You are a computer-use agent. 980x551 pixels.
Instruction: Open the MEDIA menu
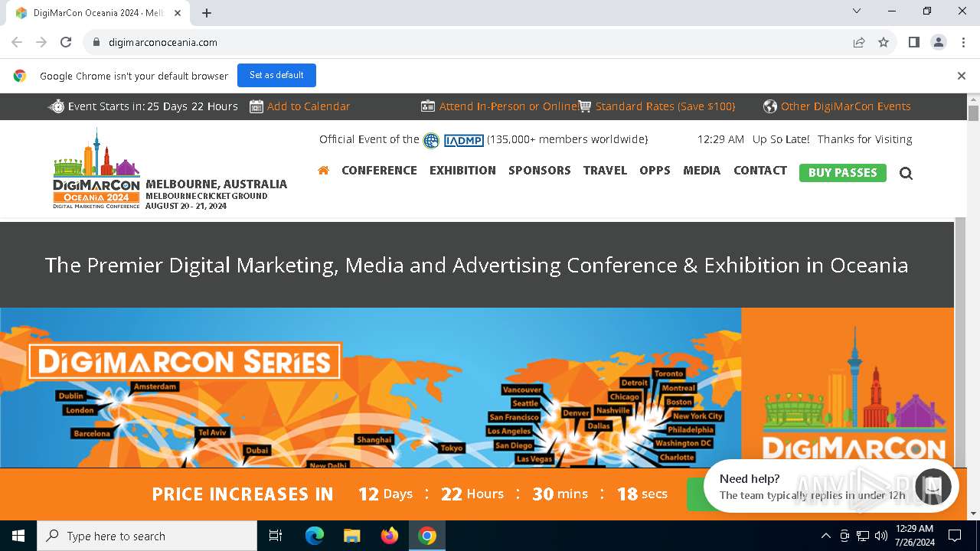(x=702, y=171)
